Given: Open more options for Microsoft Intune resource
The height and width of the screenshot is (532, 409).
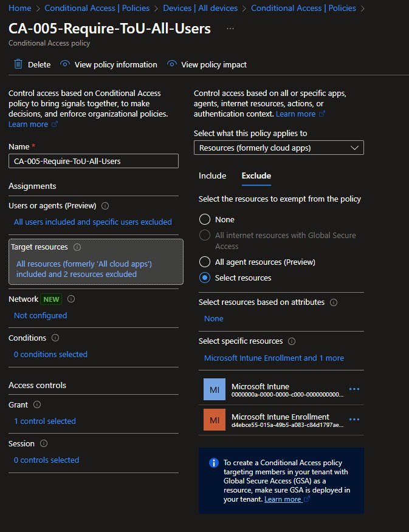Looking at the screenshot, I should 354,390.
